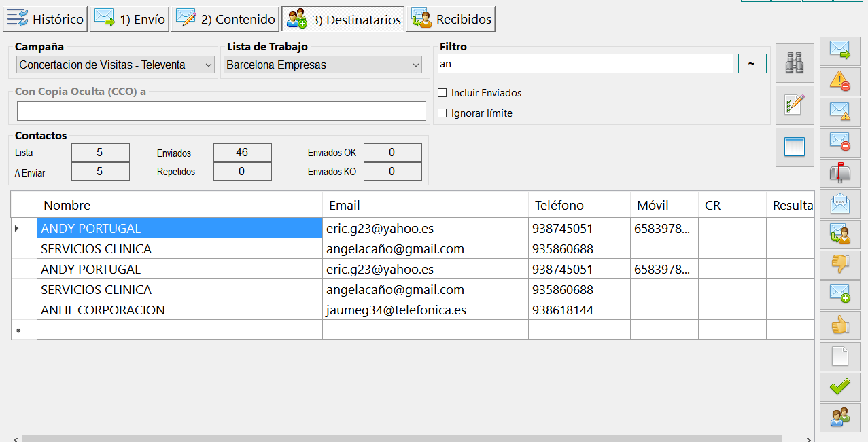Screen dimensions: 868x442
Task: Toggle the Ignorar límite checkbox
Action: point(442,113)
